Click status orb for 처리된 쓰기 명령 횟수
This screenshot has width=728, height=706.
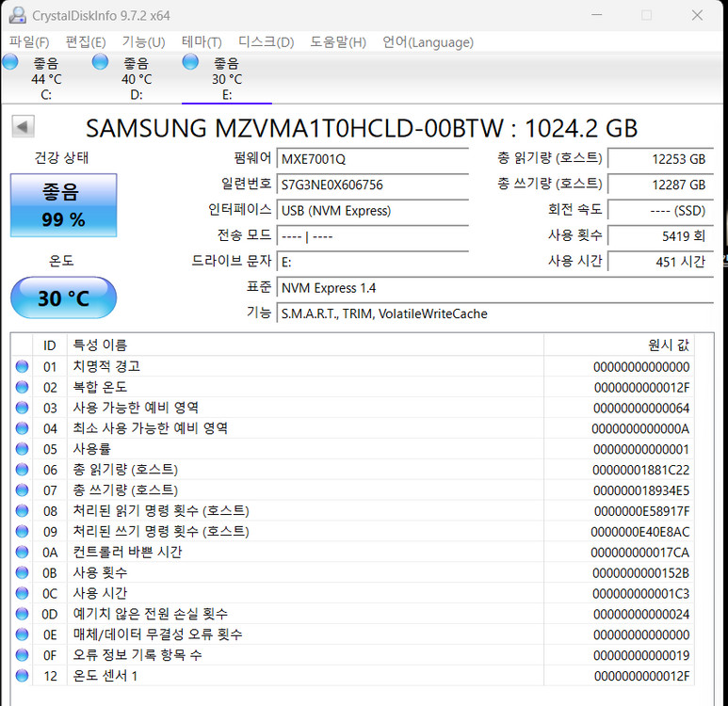(22, 531)
